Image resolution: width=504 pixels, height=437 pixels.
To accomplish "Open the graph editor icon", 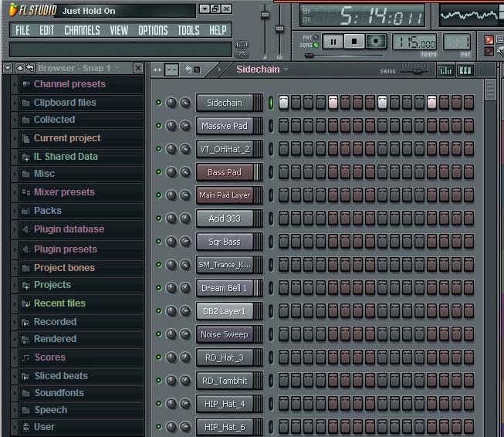I will pos(446,70).
